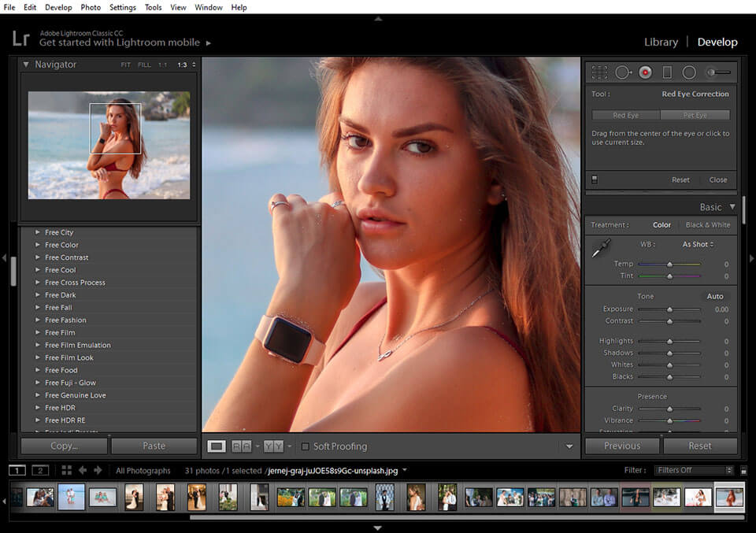Activate the Red Eye Correction tool icon
Viewport: 756px width, 533px height.
tap(645, 72)
